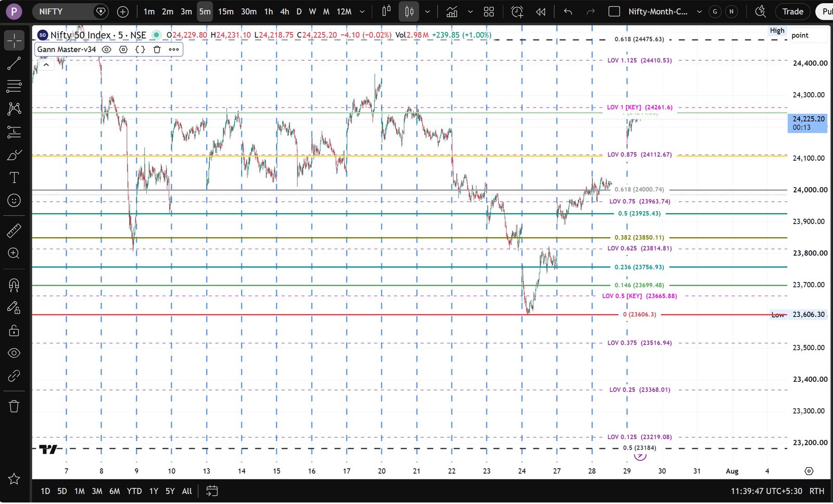Image resolution: width=833 pixels, height=504 pixels.
Task: Create a new price alert
Action: tap(517, 11)
